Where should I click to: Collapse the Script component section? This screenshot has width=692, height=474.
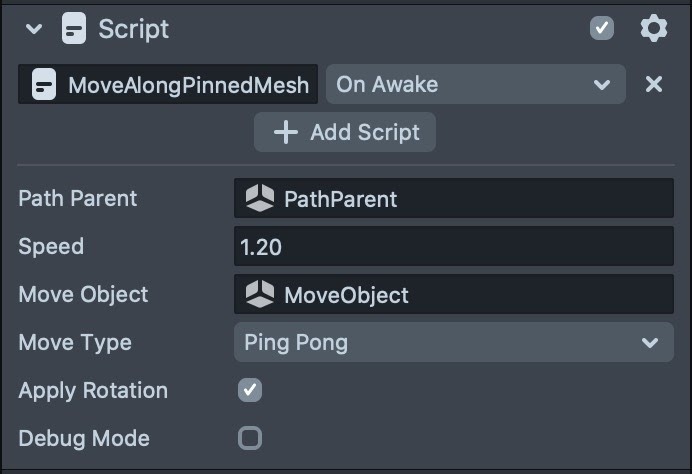point(35,29)
